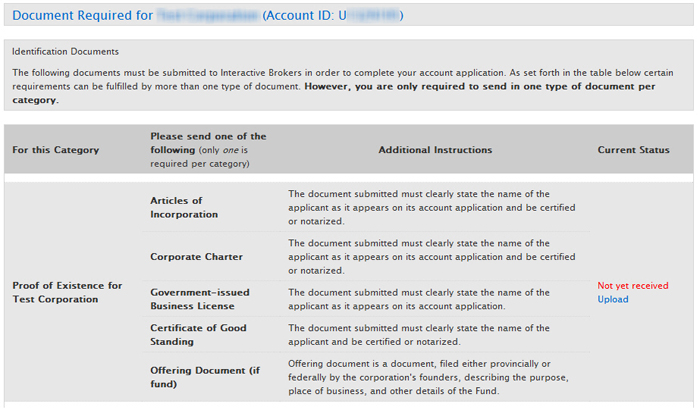This screenshot has width=700, height=410.
Task: Click the For this Category header
Action: click(x=55, y=150)
